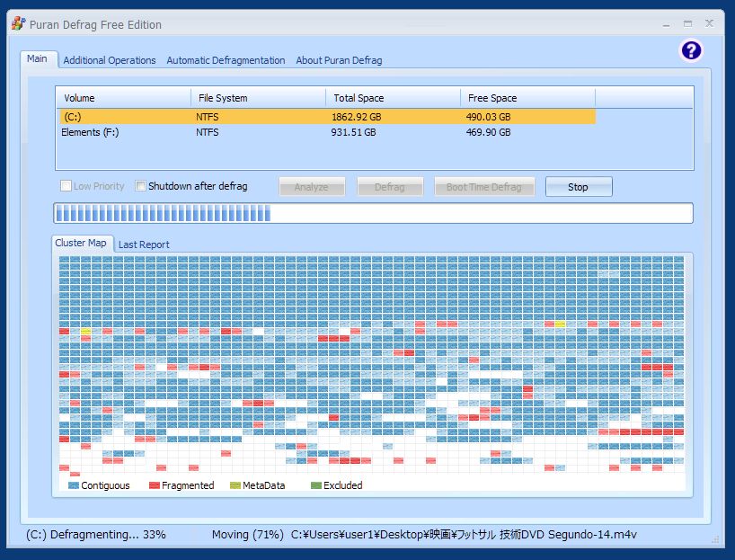Click the Excluded legend label
The width and height of the screenshot is (735, 560).
tap(342, 485)
